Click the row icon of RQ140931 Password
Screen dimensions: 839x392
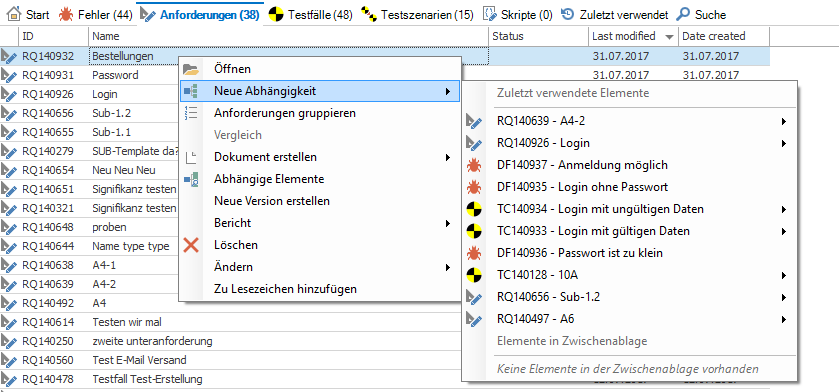(x=9, y=75)
